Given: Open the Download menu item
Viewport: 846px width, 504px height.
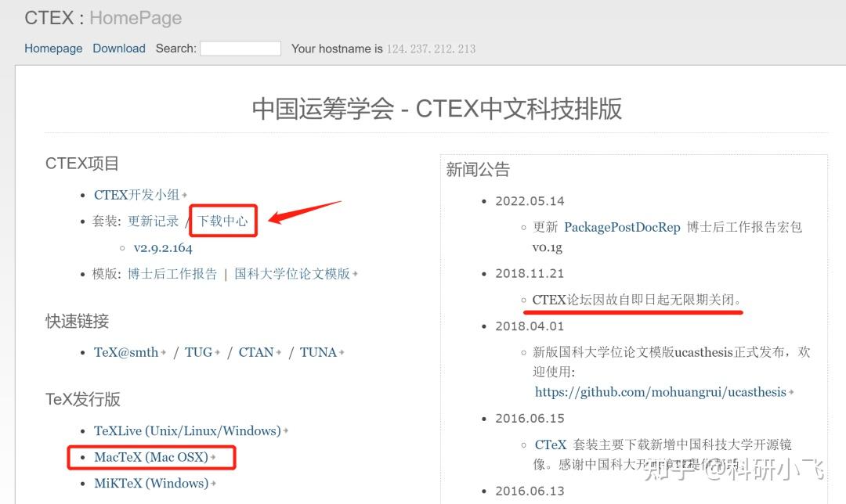Looking at the screenshot, I should click(118, 48).
